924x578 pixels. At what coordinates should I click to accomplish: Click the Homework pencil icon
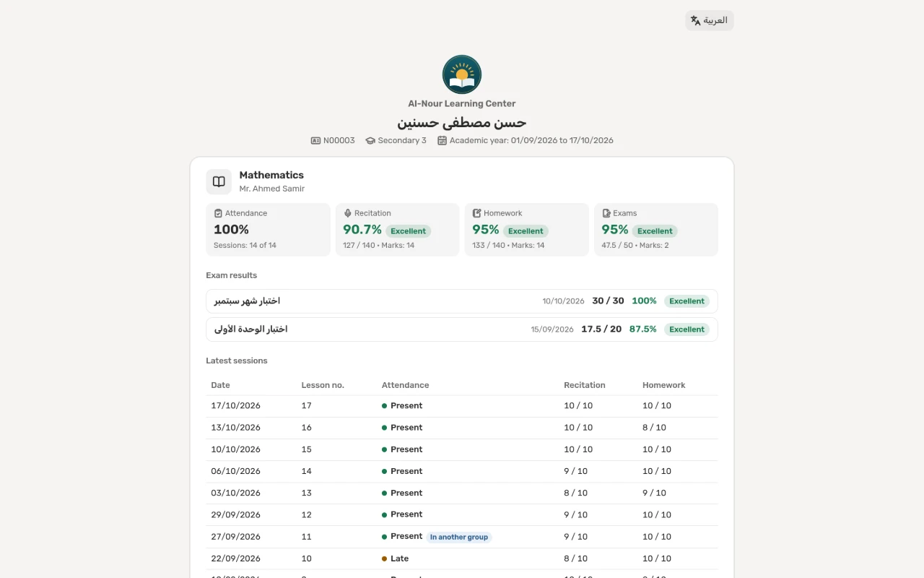point(476,213)
